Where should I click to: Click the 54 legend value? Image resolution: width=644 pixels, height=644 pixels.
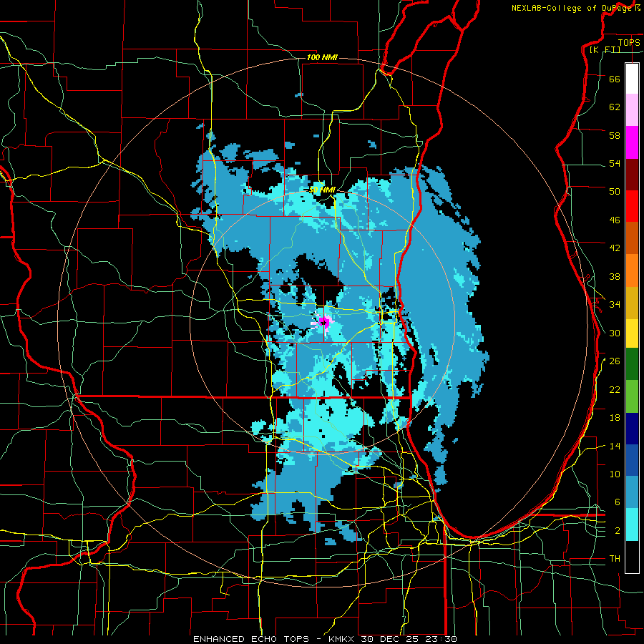(615, 163)
